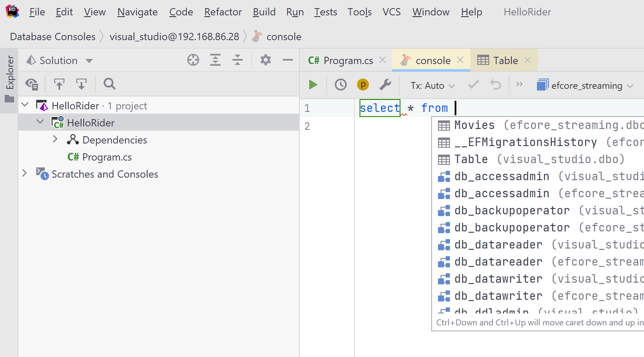The image size is (644, 357).
Task: Open the Refactor menu
Action: [223, 12]
